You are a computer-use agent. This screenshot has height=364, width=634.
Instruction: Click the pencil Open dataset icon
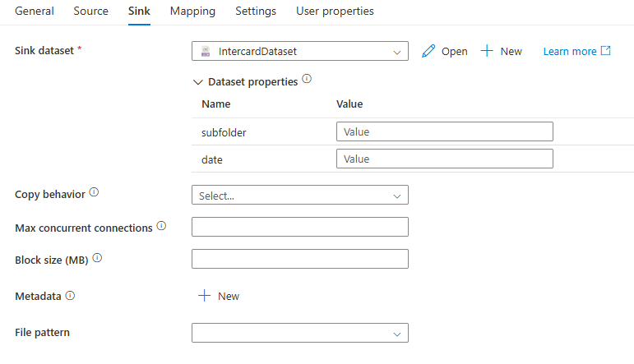coord(428,51)
